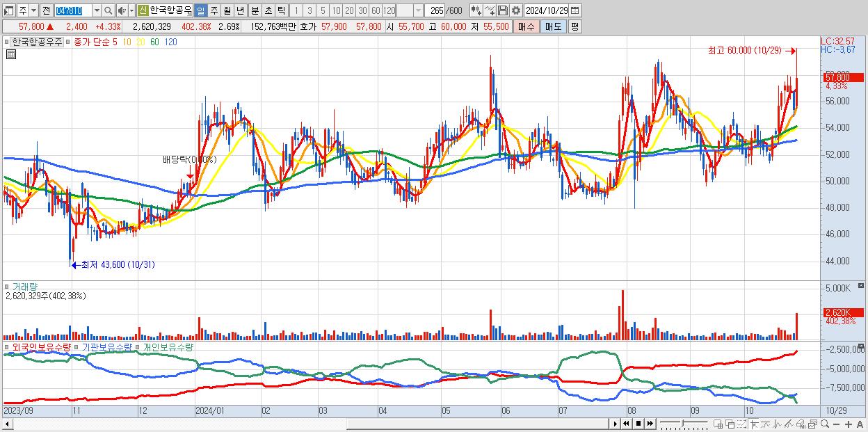Click the 전 button near stock code

pos(46,10)
